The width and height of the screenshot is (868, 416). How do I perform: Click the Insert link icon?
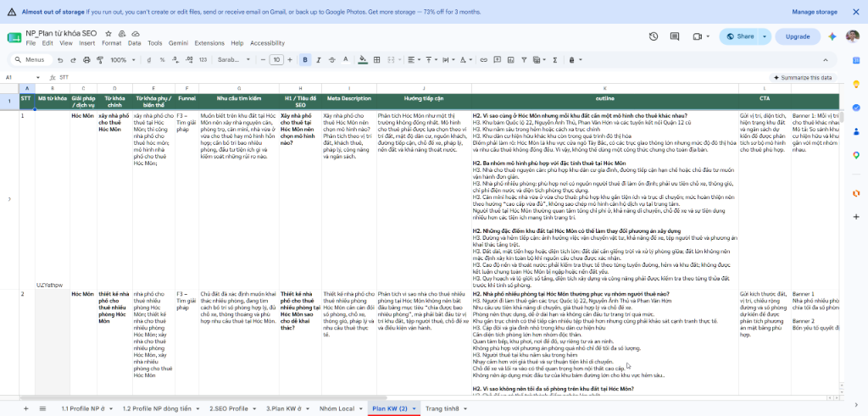click(x=484, y=60)
